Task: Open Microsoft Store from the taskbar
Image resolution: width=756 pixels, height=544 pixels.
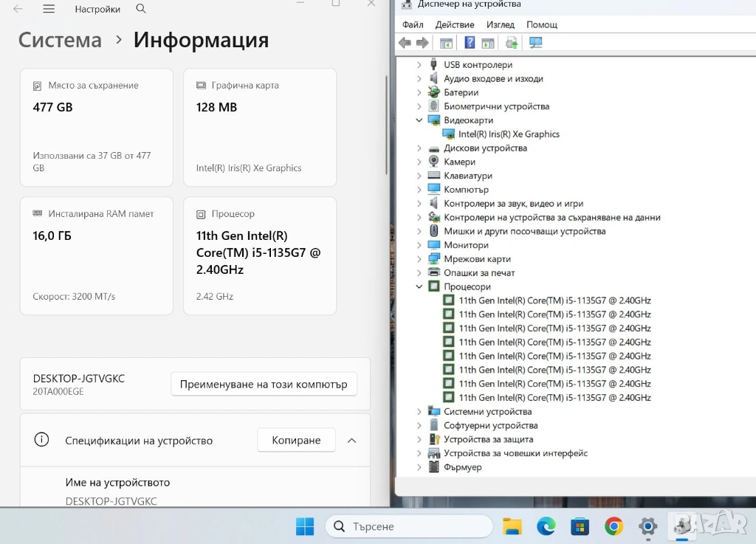Action: click(x=580, y=526)
